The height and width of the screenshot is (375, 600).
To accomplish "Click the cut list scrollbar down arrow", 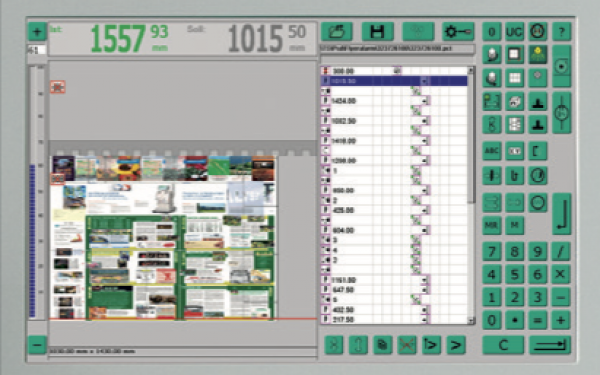I will tap(471, 320).
